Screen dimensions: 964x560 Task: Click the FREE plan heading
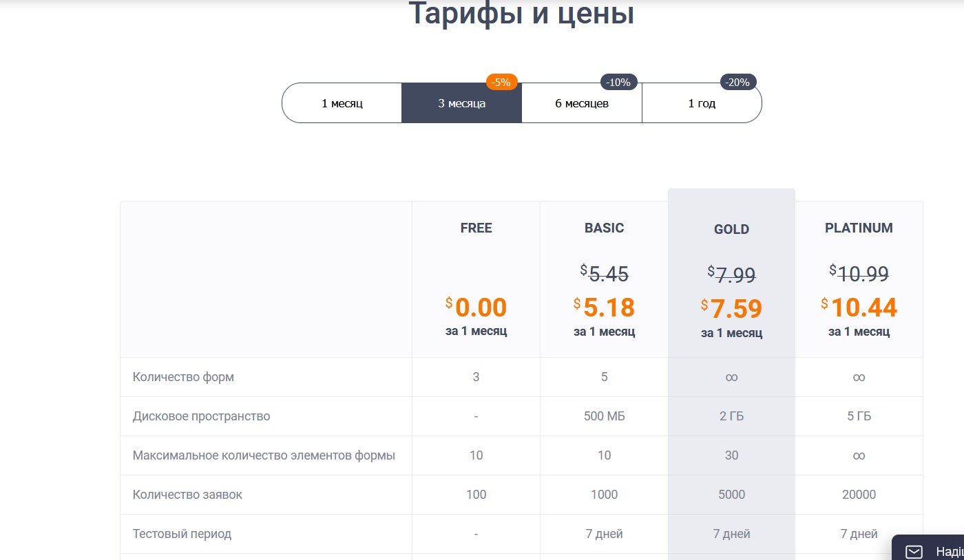[x=476, y=228]
